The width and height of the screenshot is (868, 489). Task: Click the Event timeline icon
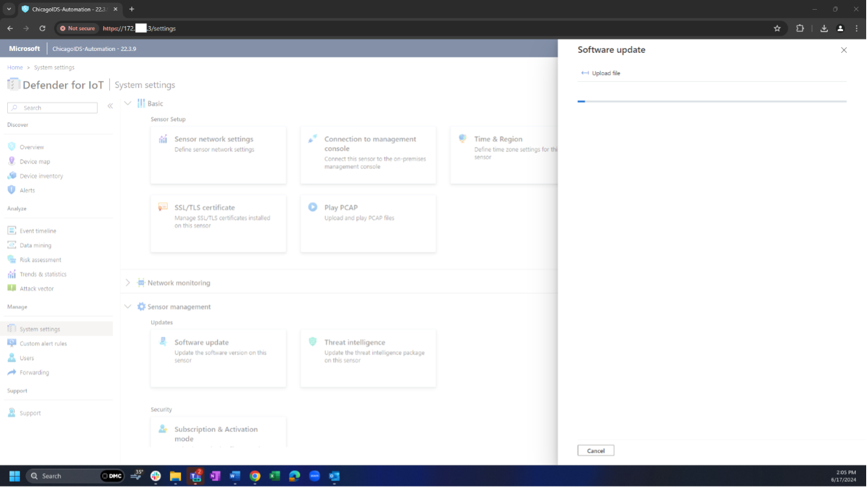tap(12, 231)
